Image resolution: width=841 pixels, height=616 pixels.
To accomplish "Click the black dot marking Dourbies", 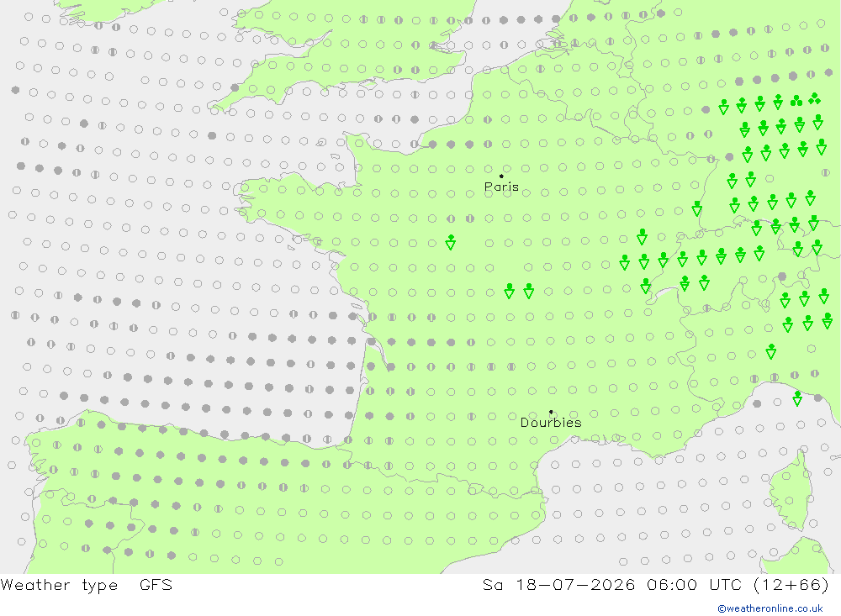I will click(551, 412).
